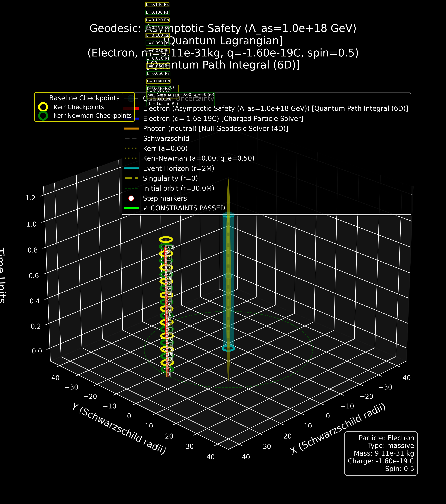The image size is (446, 504).
Task: Select the 'Baseline Checkpoints' legend title
Action: 84,98
